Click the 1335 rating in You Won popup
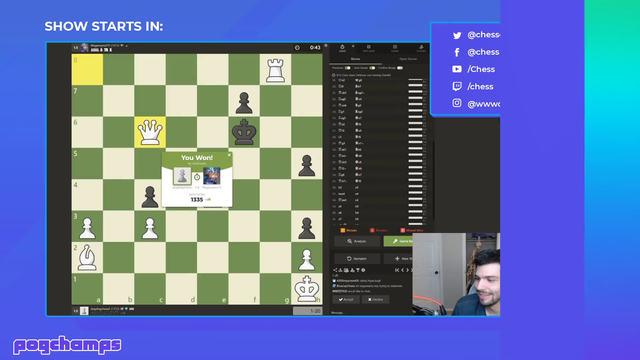The image size is (640, 360). point(197,200)
